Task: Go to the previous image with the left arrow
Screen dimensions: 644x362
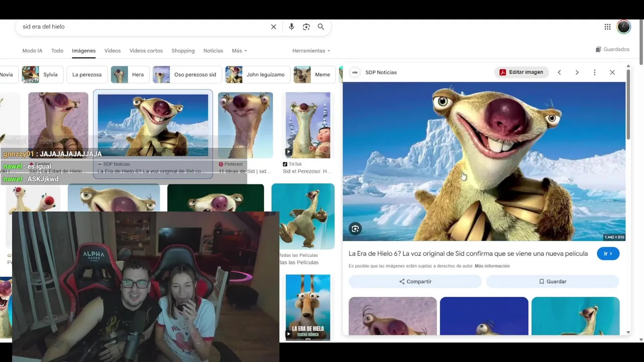Action: pos(559,72)
